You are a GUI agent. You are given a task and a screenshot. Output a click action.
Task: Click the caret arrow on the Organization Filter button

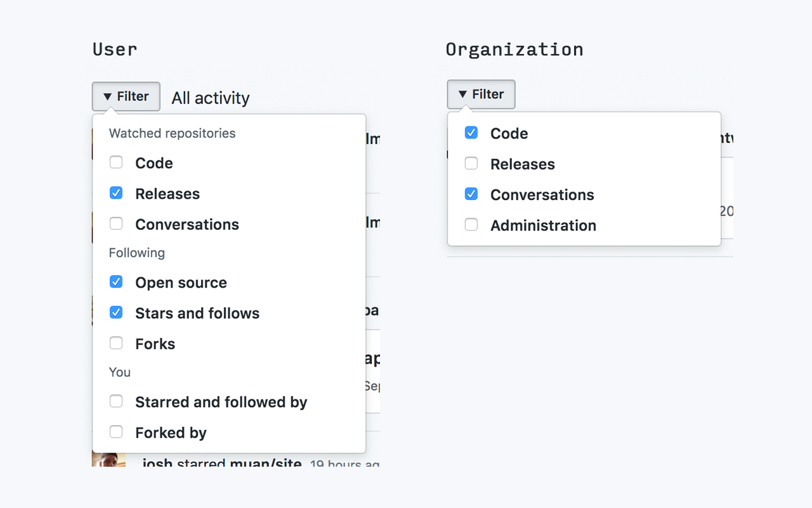[x=463, y=95]
